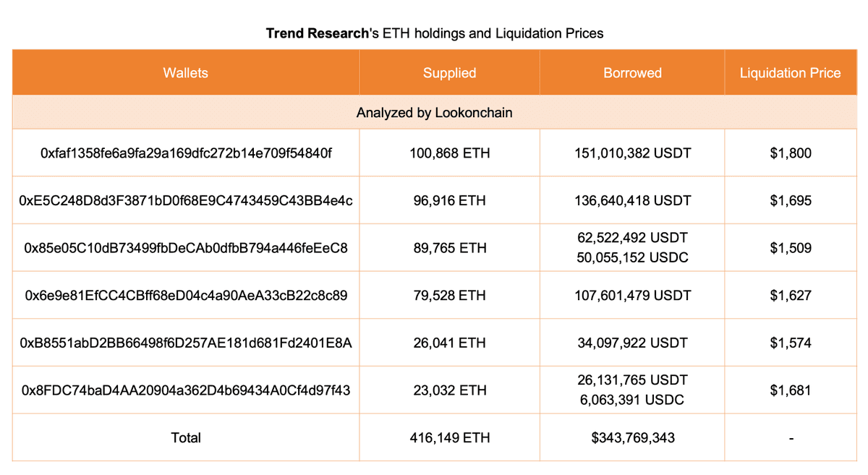Select the $1,800 liquidation price cell
868x475 pixels.
[x=790, y=153]
